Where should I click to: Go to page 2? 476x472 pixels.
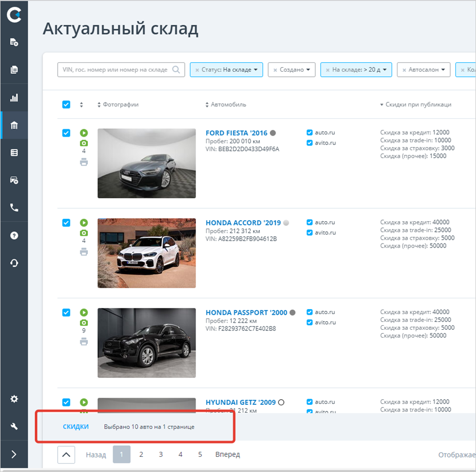(141, 455)
